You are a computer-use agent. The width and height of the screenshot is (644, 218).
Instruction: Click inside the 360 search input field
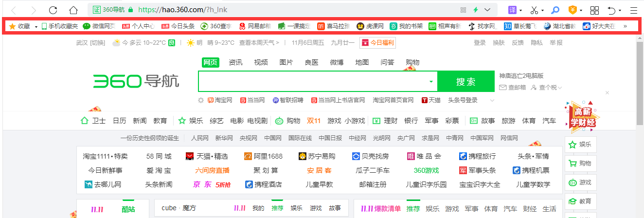pyautogui.click(x=311, y=82)
